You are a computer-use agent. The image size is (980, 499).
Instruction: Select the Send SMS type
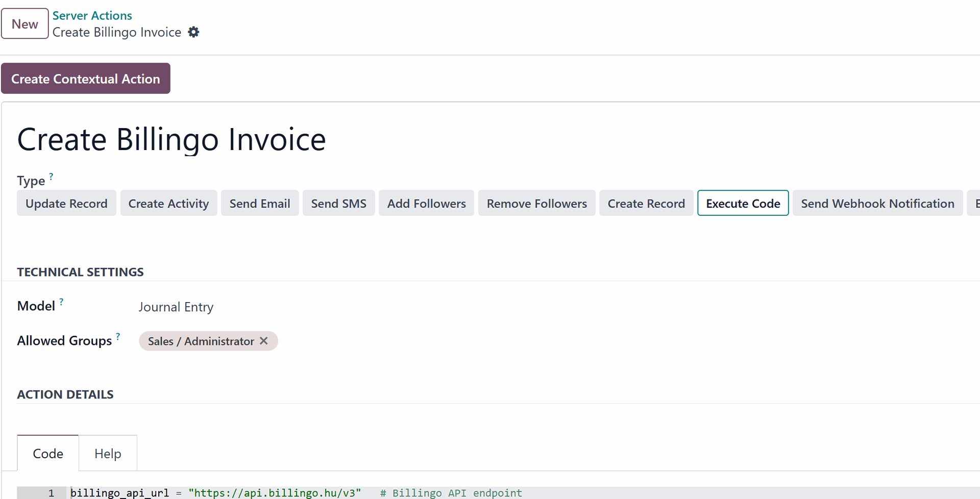point(339,203)
